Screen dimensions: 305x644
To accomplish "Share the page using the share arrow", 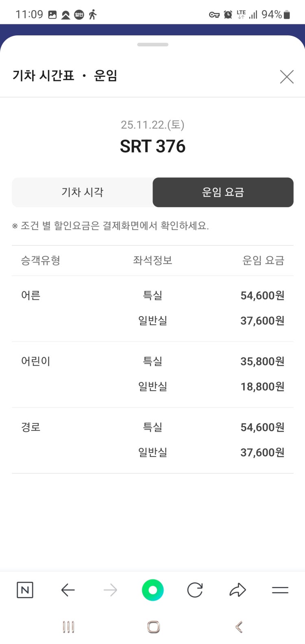I will [x=237, y=590].
